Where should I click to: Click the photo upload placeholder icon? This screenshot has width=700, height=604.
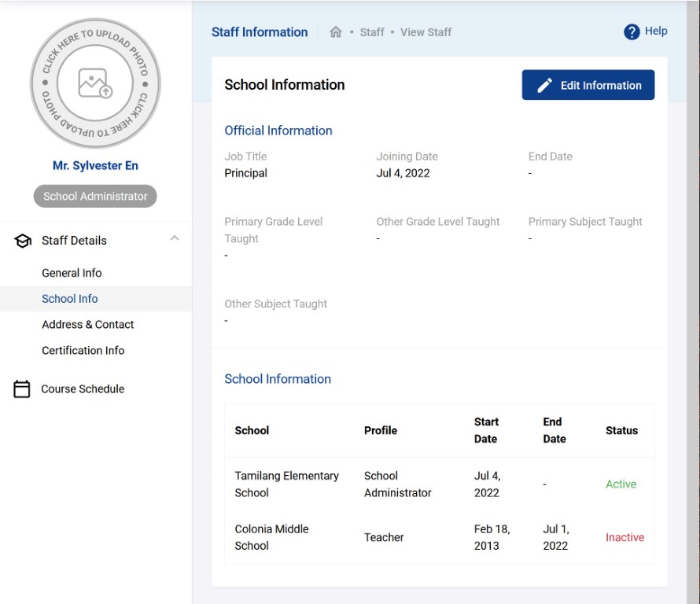pyautogui.click(x=94, y=83)
